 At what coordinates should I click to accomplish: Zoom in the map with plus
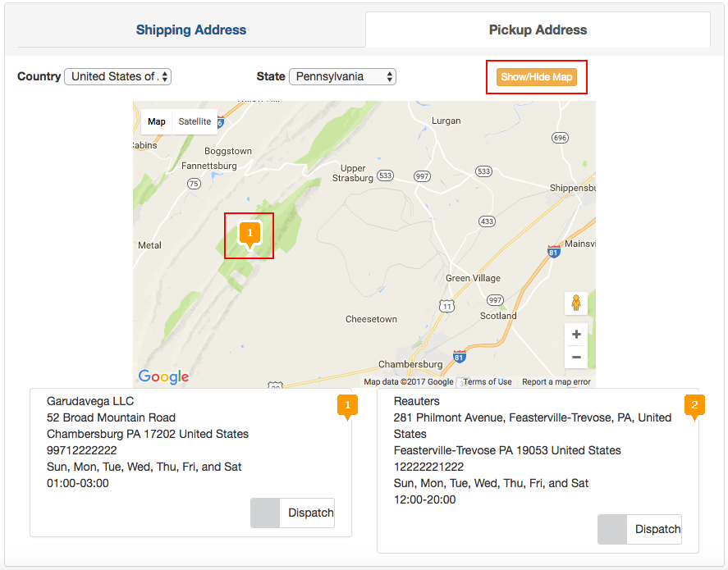click(x=576, y=335)
